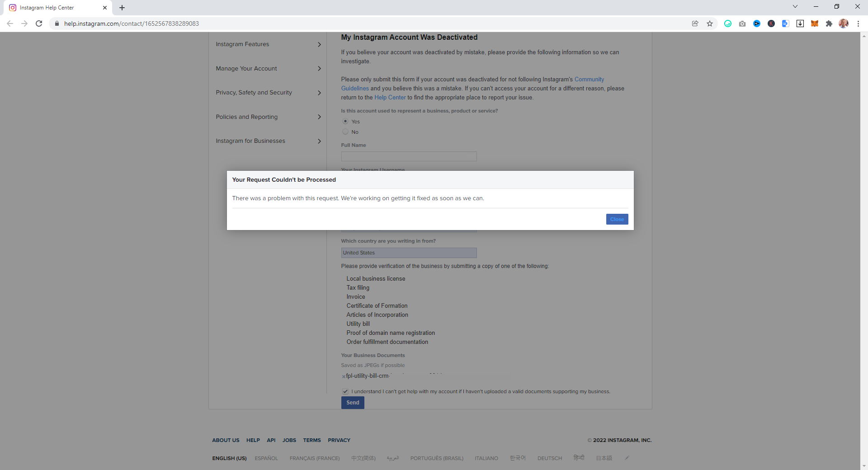Click the Full Name input field
Screen dimensions: 868x470
(x=409, y=156)
